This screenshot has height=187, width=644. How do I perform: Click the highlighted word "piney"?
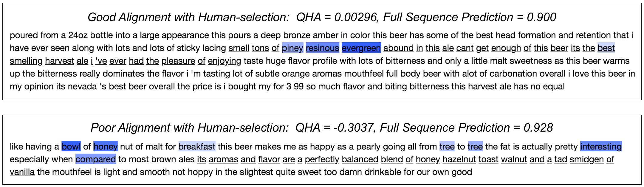tap(292, 48)
